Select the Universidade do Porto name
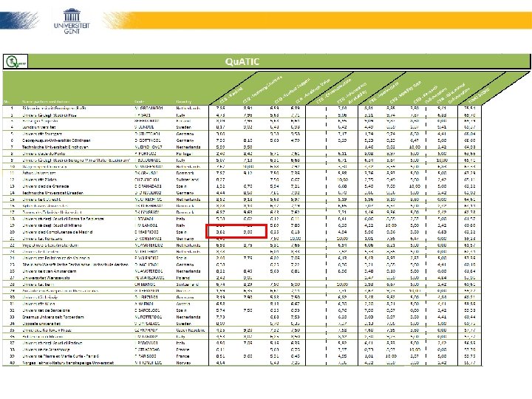 [44, 154]
